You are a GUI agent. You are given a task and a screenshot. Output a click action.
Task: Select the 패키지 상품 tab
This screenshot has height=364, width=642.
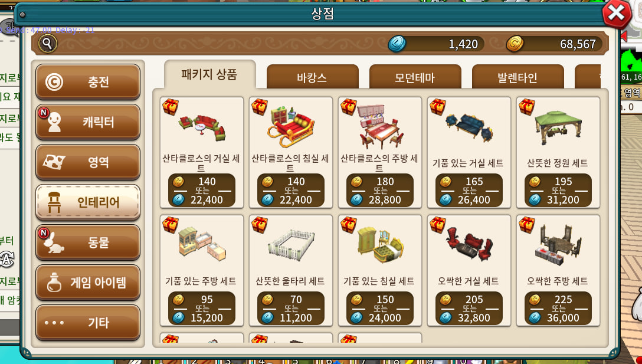click(209, 74)
